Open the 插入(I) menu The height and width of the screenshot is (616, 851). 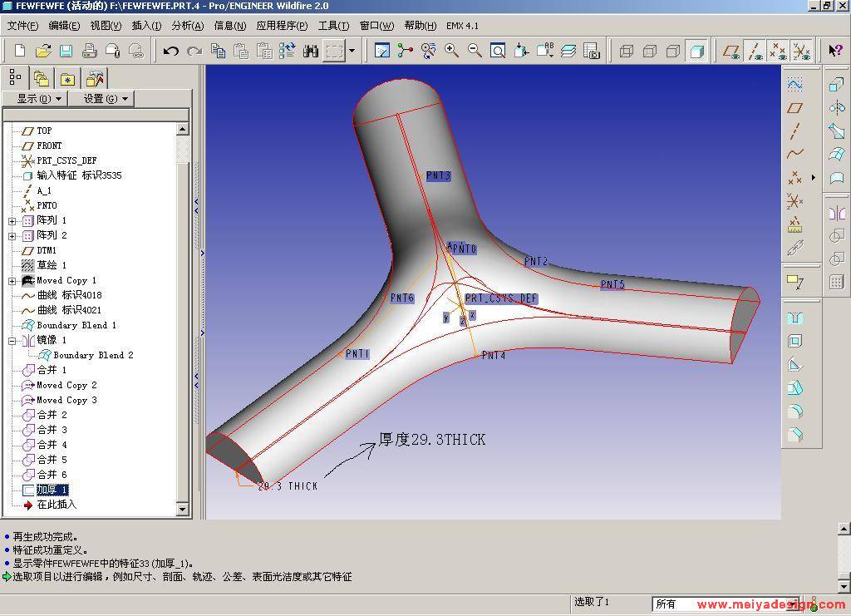click(x=146, y=26)
